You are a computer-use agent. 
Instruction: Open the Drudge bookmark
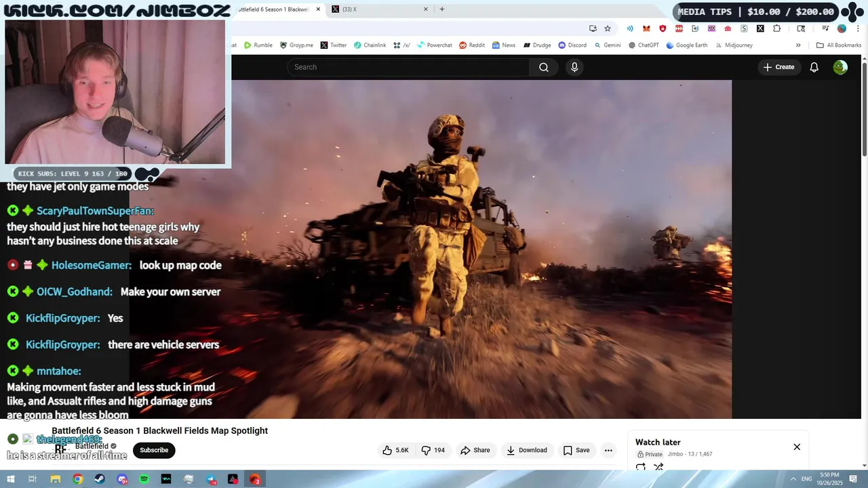pyautogui.click(x=536, y=45)
